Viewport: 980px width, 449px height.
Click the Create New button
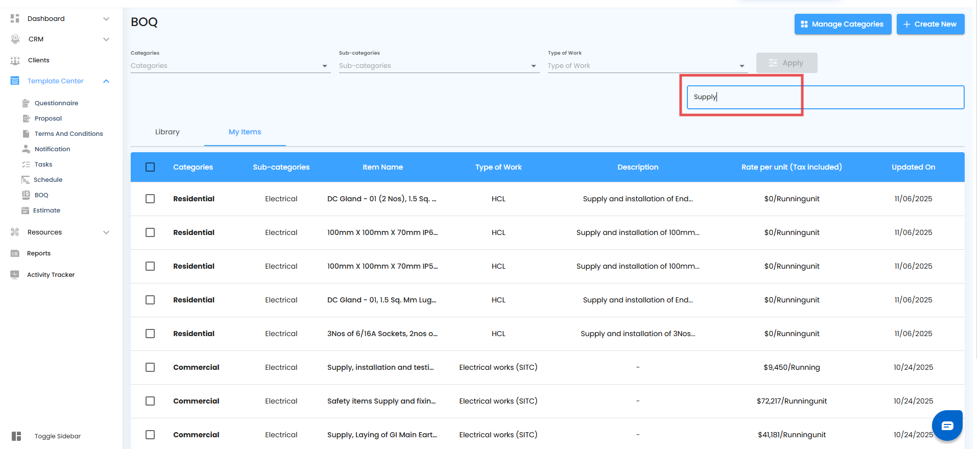pos(930,24)
